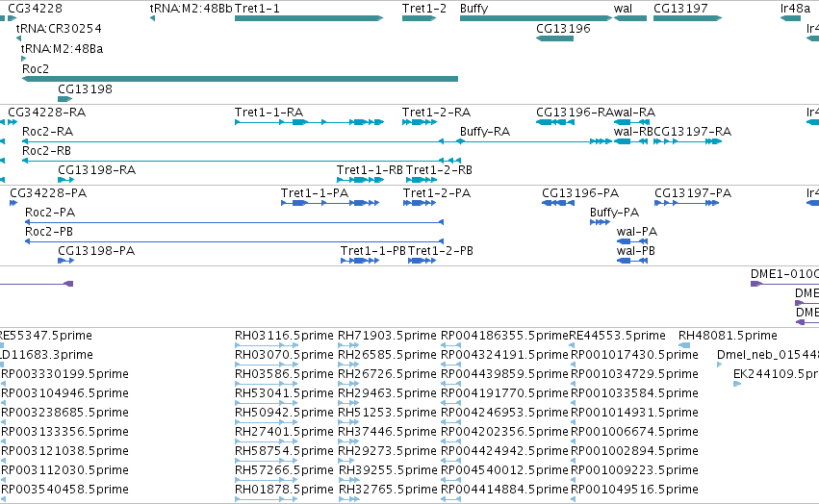Image resolution: width=819 pixels, height=504 pixels.
Task: Click the Roc2 gene label
Action: [x=36, y=69]
